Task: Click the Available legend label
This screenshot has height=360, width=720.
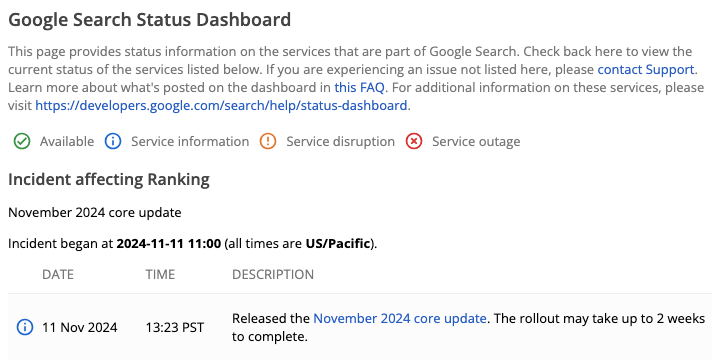Action: tap(67, 141)
